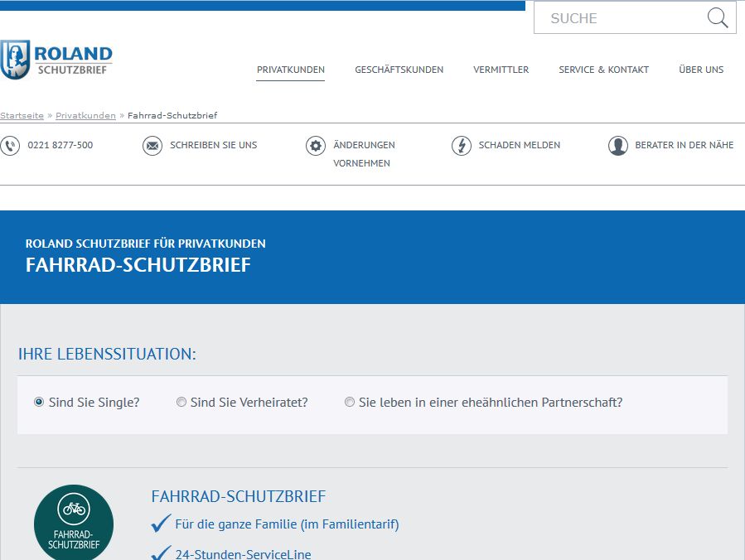Click the search magnifier icon
745x560 pixels.
click(718, 18)
